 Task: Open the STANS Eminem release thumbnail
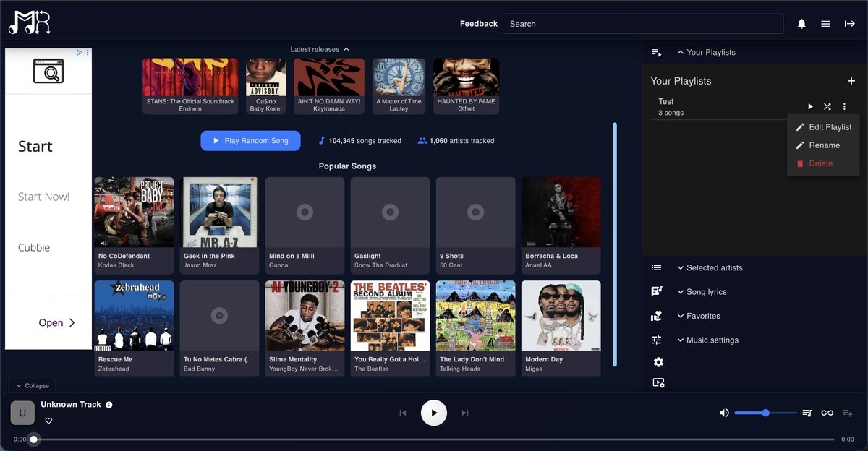pos(190,87)
